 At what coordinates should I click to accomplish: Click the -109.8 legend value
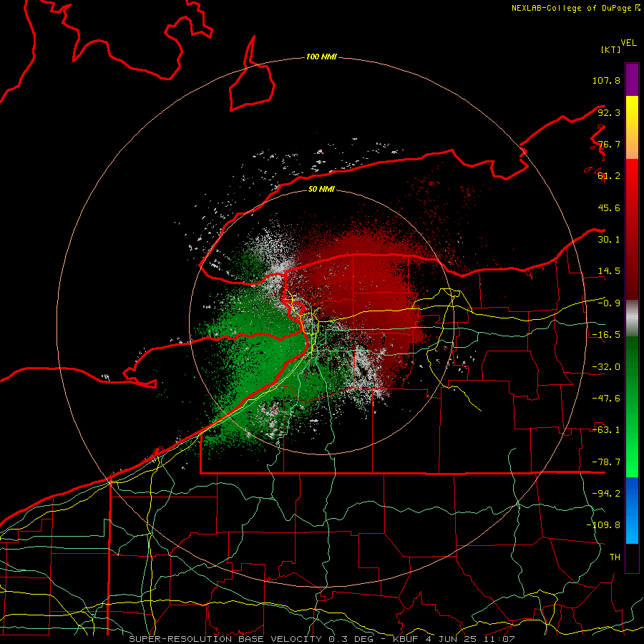[x=603, y=525]
